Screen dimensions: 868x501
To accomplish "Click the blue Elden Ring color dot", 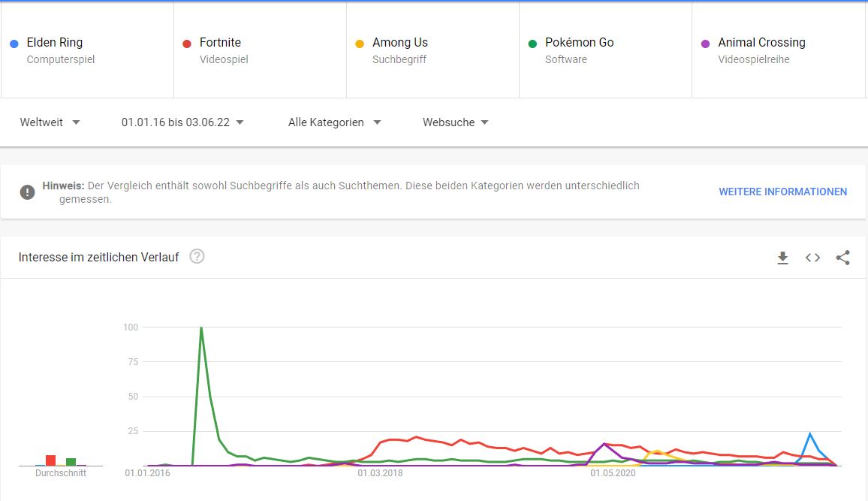I will (14, 44).
